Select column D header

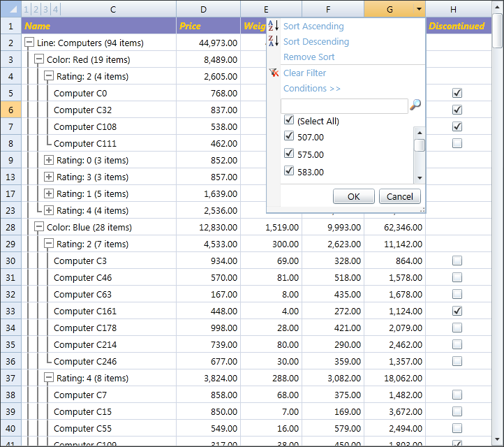tap(208, 9)
